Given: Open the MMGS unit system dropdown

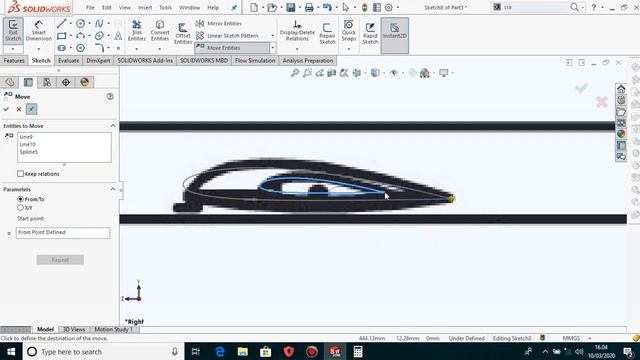Looking at the screenshot, I should 589,338.
